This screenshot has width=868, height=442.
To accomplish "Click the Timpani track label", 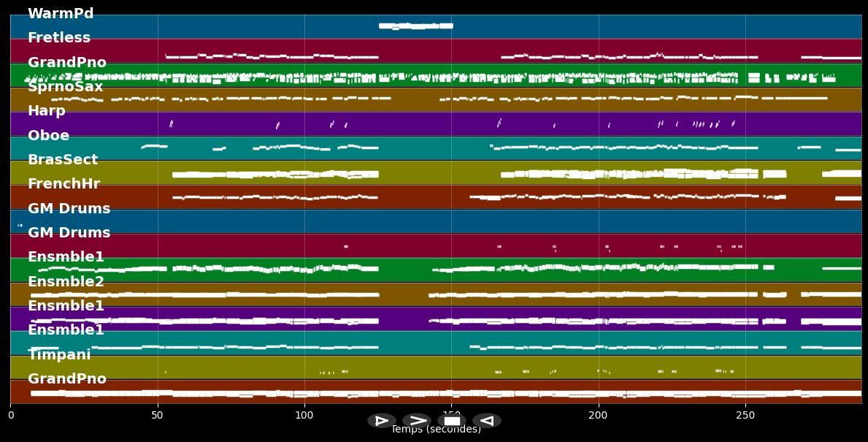I will (x=59, y=355).
